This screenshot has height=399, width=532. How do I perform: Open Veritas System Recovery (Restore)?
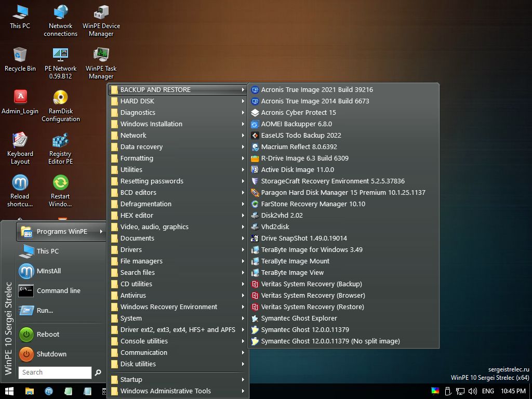[343, 307]
